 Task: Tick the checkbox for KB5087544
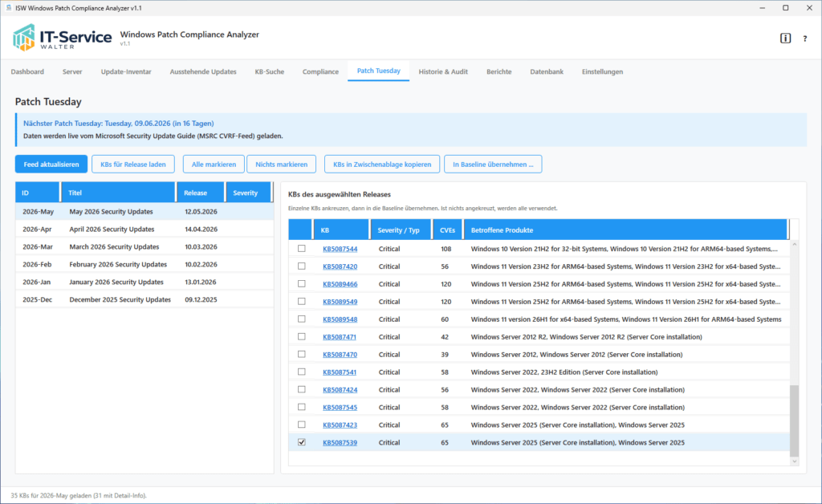[x=302, y=248]
